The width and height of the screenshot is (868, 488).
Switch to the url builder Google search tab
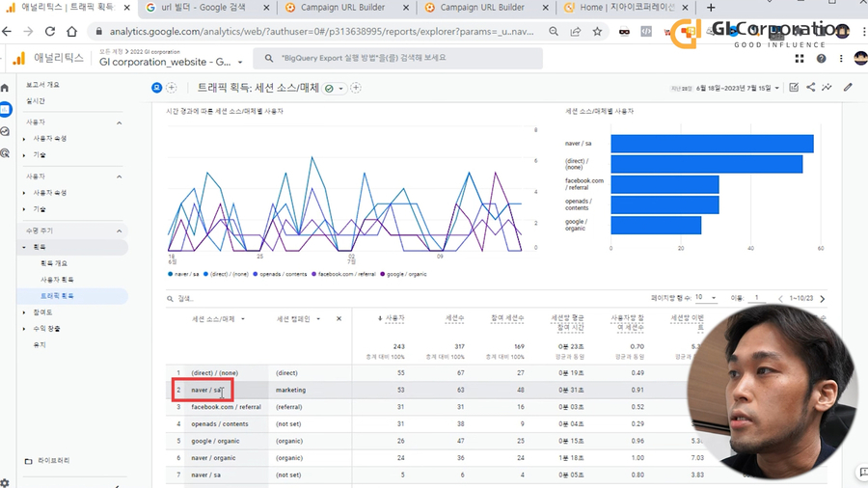(x=203, y=8)
